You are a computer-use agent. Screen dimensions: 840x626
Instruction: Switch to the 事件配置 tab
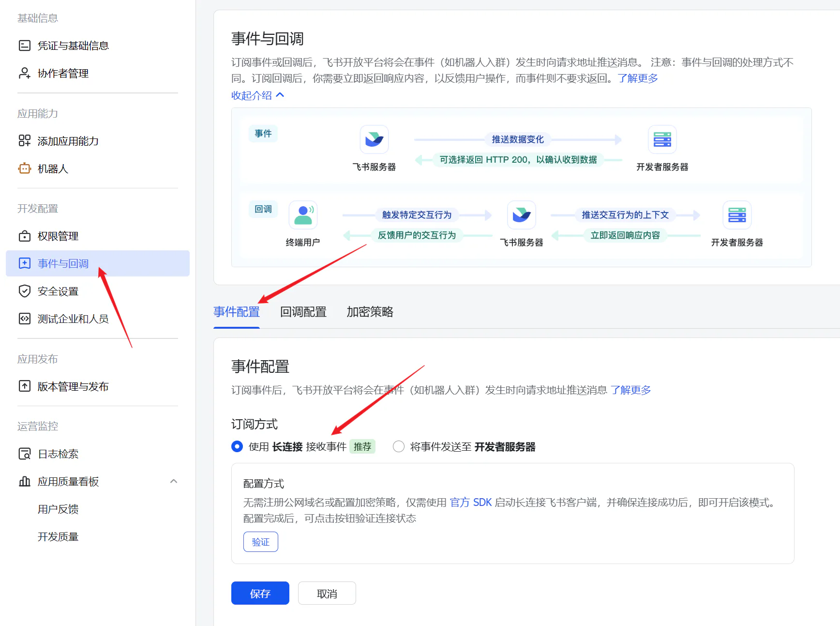pos(237,312)
